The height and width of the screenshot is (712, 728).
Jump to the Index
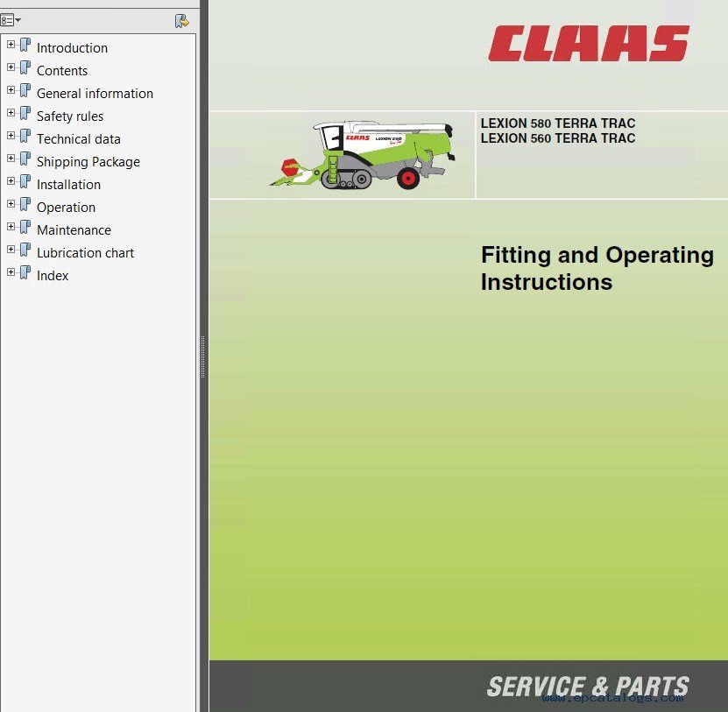[x=53, y=275]
